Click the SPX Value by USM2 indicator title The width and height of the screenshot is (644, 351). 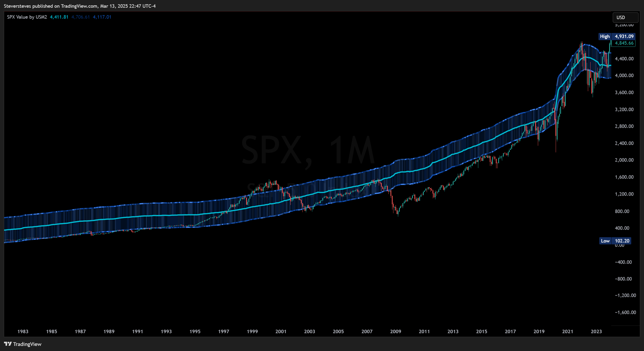coord(27,17)
